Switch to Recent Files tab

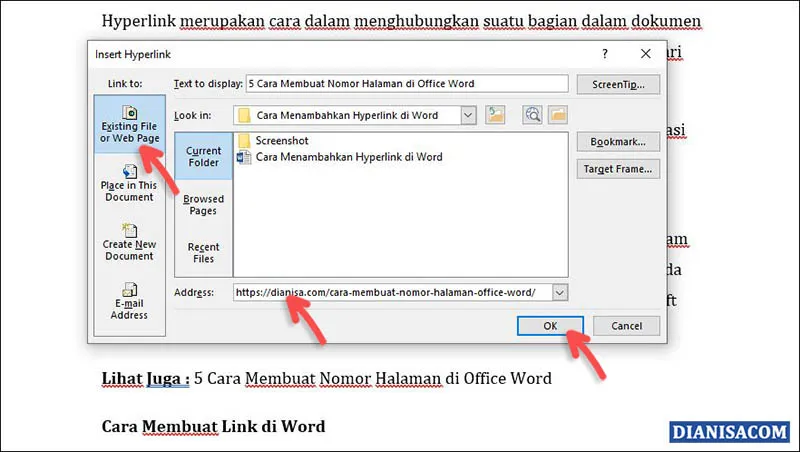[x=204, y=253]
